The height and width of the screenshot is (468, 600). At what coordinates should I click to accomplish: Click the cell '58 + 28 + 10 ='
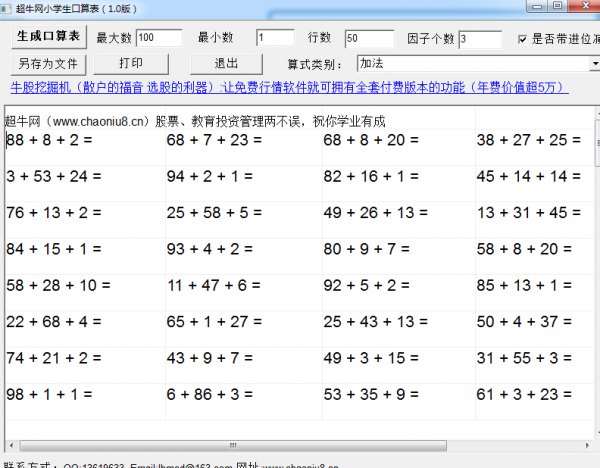(85, 293)
